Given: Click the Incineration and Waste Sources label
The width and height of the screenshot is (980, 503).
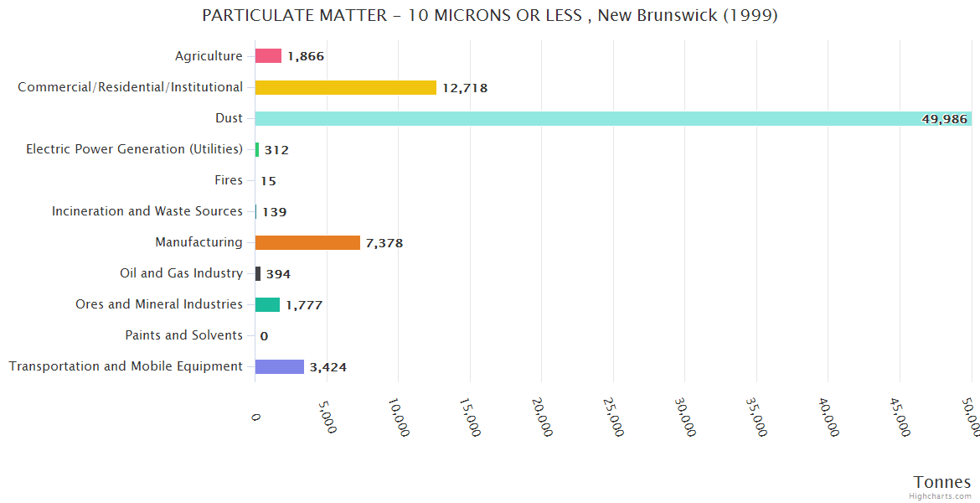Looking at the screenshot, I should (x=147, y=211).
